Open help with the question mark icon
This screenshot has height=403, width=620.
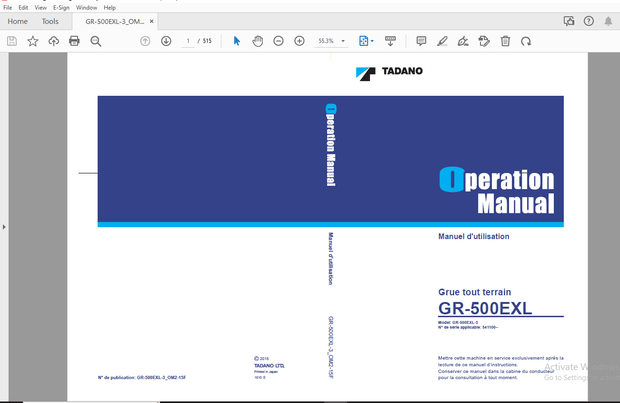coord(588,21)
